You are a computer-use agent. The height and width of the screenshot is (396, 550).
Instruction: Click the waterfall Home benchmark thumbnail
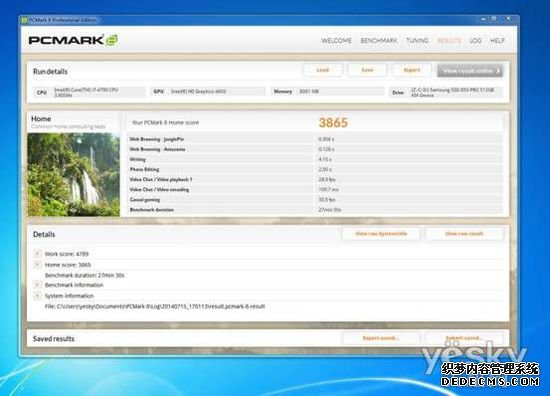point(74,174)
